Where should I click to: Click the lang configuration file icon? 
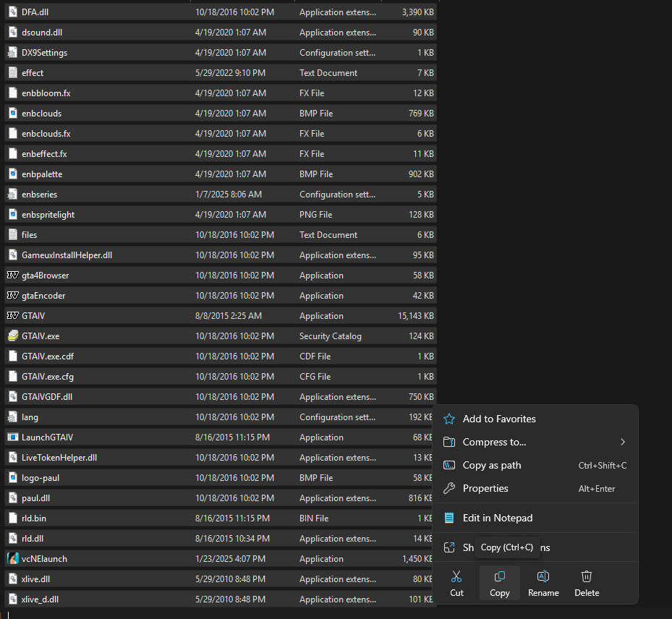point(13,417)
